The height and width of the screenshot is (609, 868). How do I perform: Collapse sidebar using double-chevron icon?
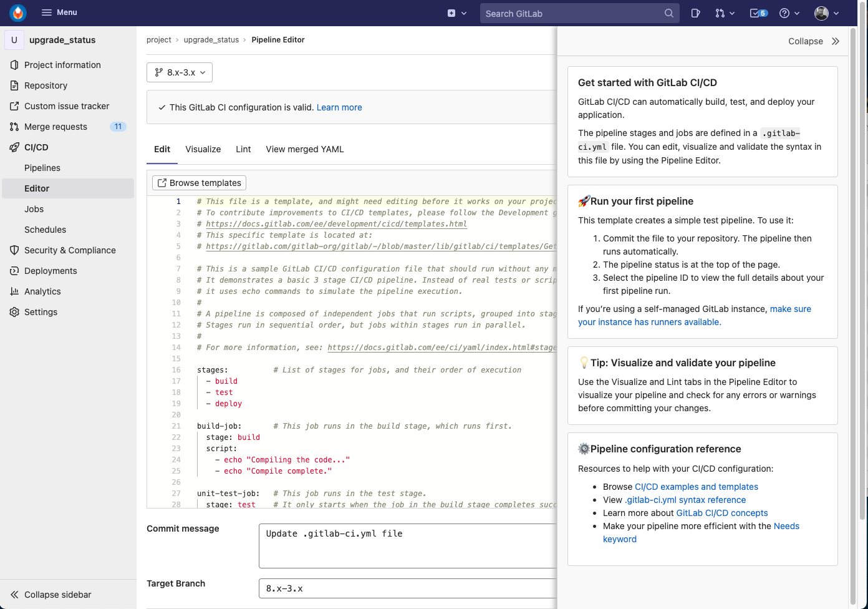pyautogui.click(x=14, y=595)
